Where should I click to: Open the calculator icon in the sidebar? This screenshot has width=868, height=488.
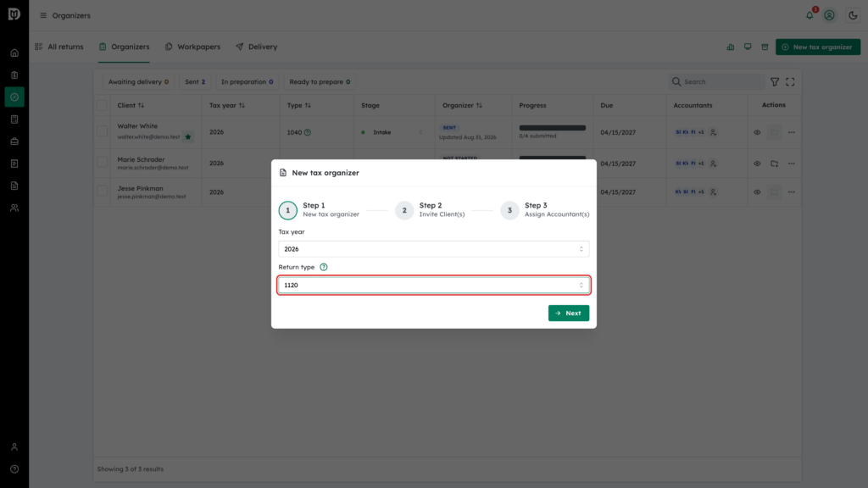tap(14, 119)
